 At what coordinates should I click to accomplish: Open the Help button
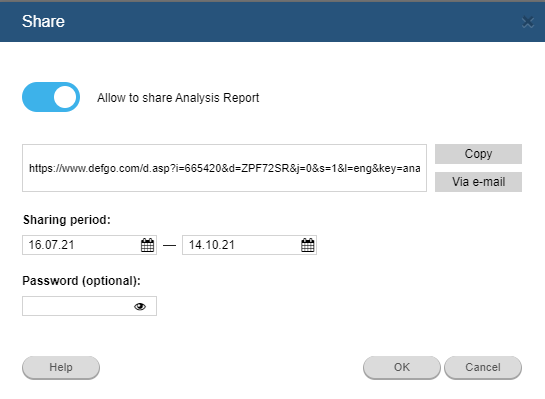pyautogui.click(x=61, y=367)
